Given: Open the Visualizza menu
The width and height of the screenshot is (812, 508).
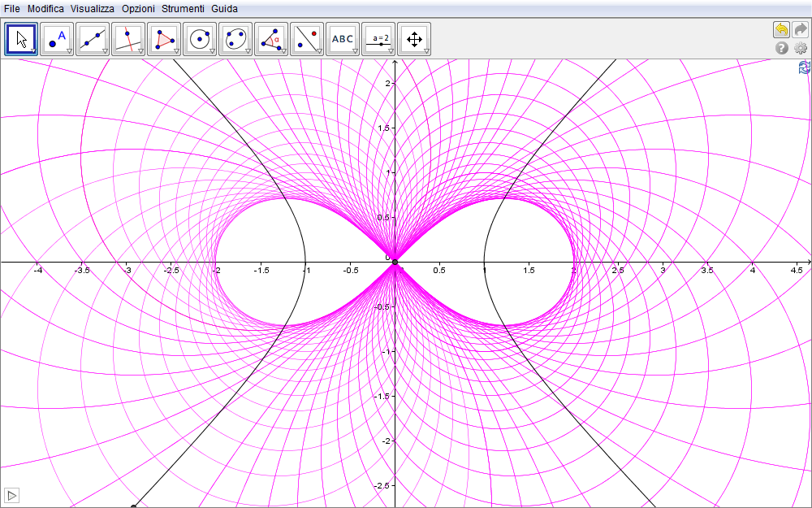Looking at the screenshot, I should tap(92, 8).
